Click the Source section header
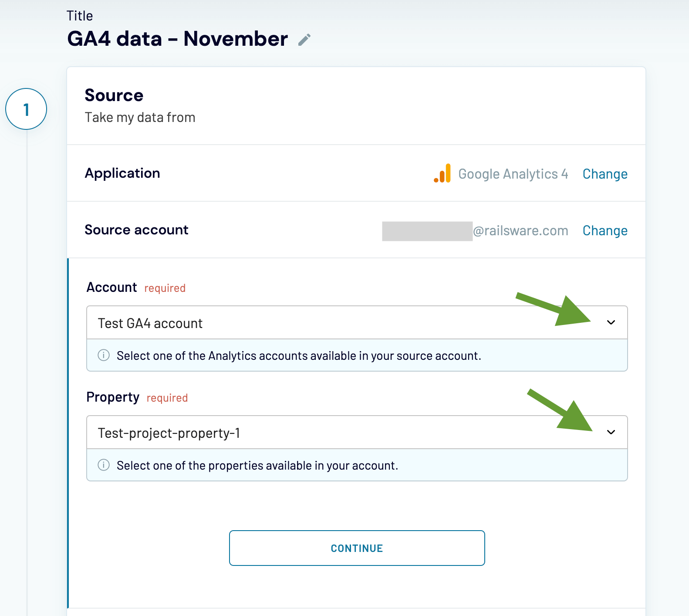689x616 pixels. tap(114, 95)
